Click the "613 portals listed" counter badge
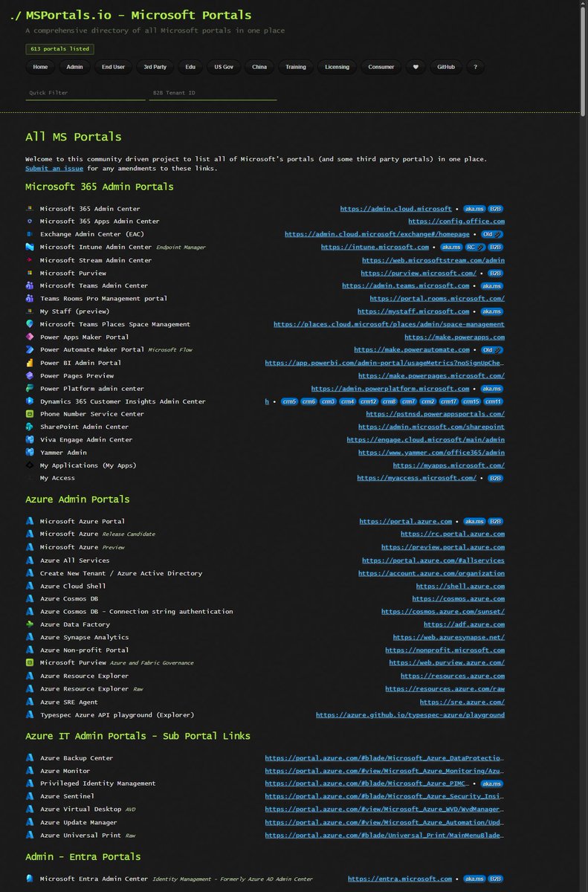The image size is (588, 892). pyautogui.click(x=59, y=49)
